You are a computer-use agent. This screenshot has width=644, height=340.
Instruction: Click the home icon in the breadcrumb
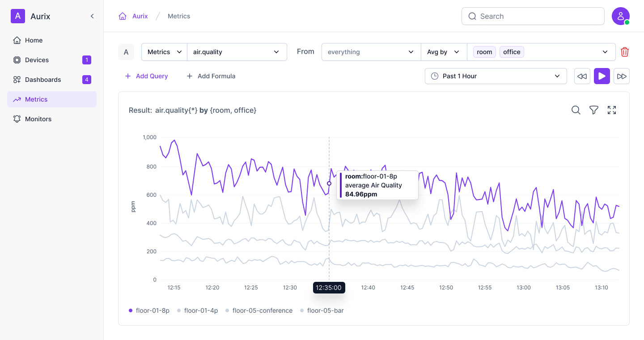tap(123, 16)
